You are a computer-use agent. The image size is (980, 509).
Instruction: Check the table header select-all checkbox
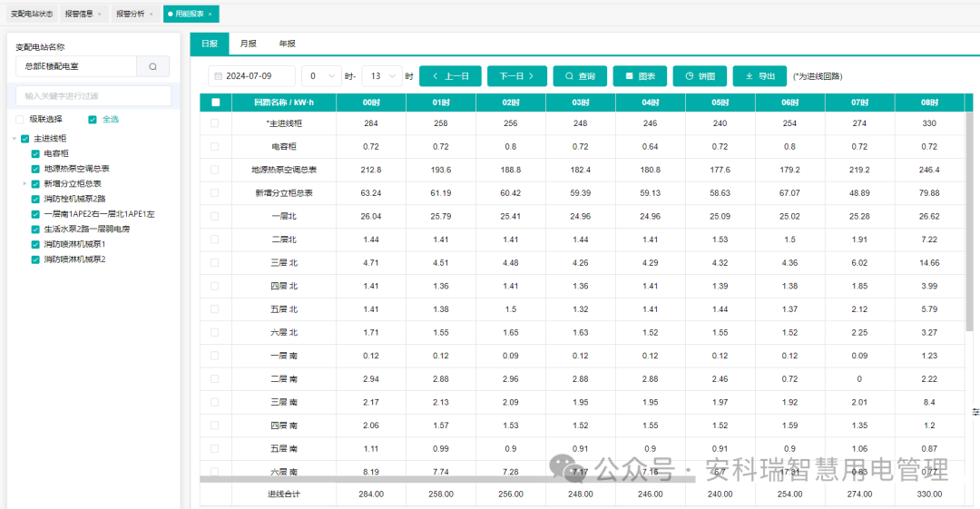tap(216, 103)
